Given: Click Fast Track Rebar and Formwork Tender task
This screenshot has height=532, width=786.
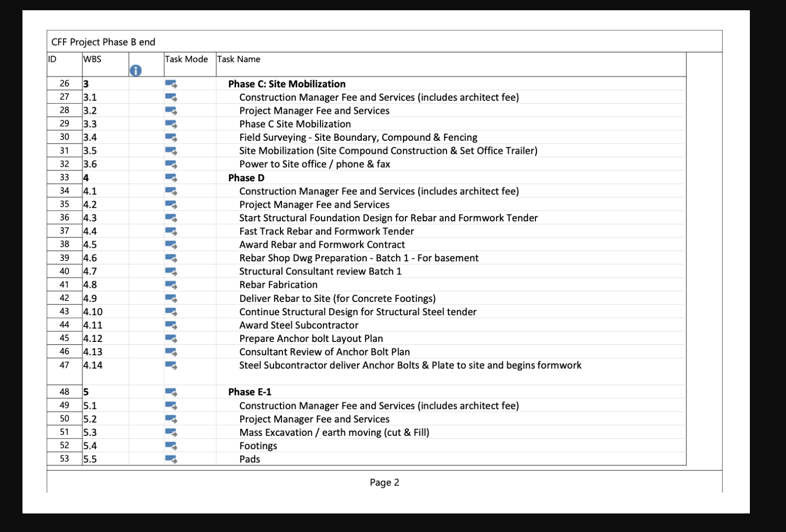Looking at the screenshot, I should pos(326,231).
